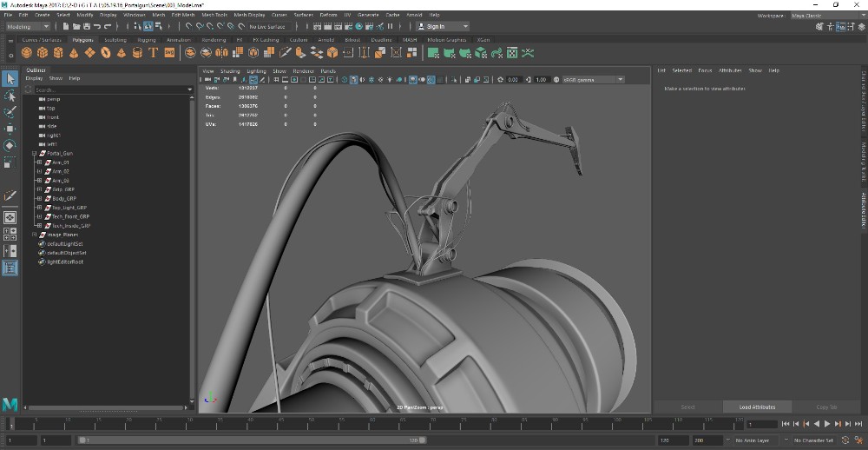The height and width of the screenshot is (450, 868).
Task: Open the Modeling menu set dropdown
Action: click(x=28, y=26)
